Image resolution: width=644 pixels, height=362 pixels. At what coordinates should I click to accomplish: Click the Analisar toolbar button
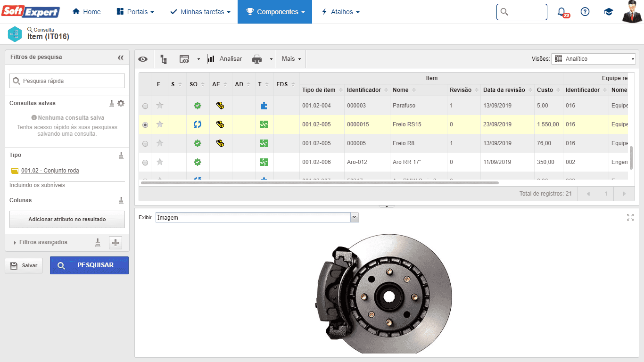click(224, 59)
